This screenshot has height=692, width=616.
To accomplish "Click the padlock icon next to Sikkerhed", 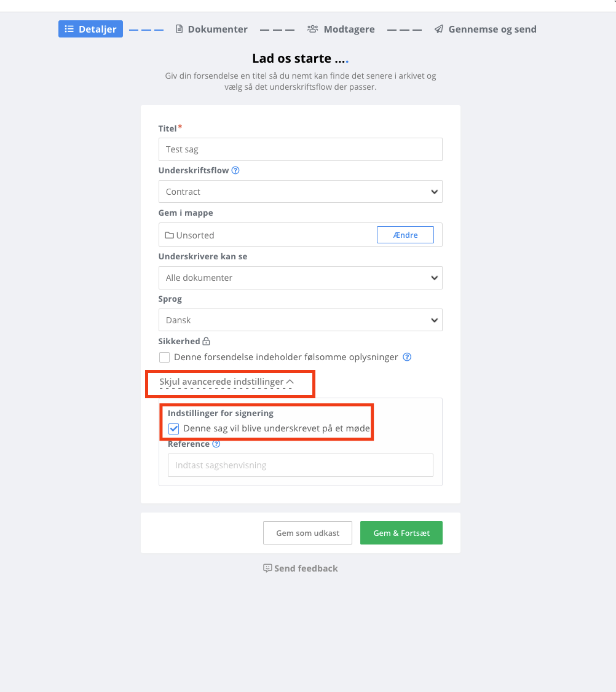I will click(206, 341).
